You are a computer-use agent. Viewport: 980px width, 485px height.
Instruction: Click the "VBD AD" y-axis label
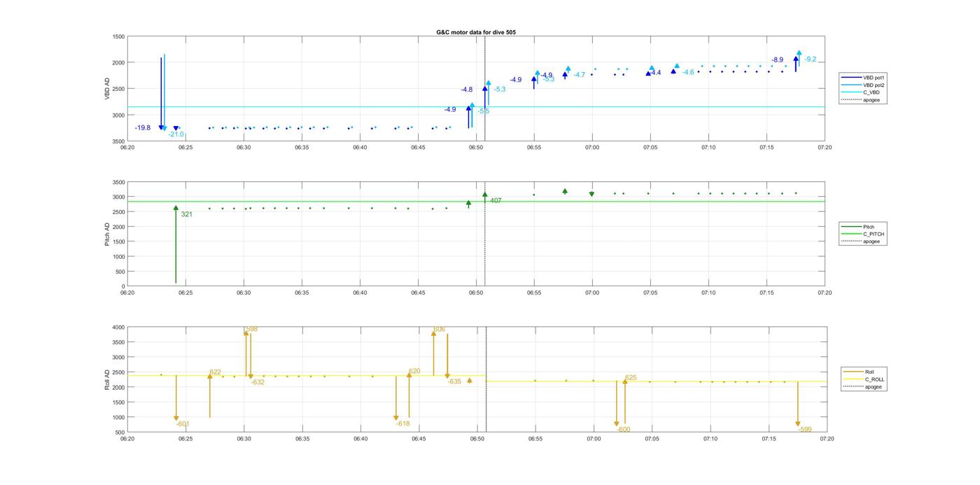(107, 88)
